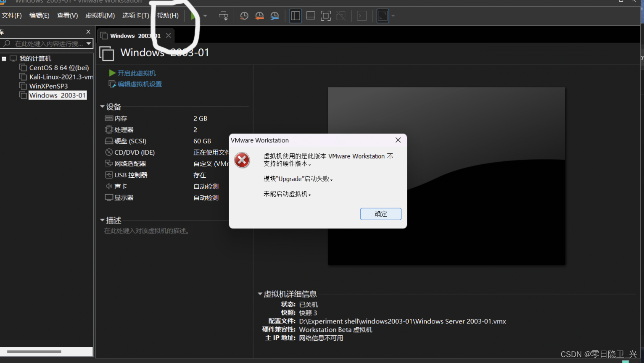This screenshot has width=644, height=363.
Task: Open the library search dropdown arrow
Action: 89,44
